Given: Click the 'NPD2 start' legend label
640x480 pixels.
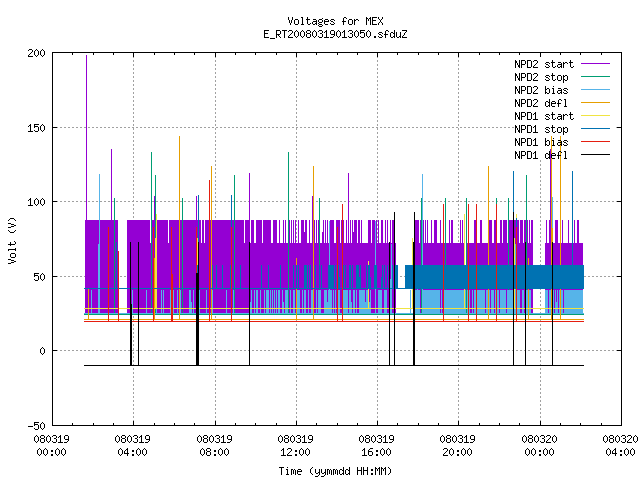Looking at the screenshot, I should point(544,64).
